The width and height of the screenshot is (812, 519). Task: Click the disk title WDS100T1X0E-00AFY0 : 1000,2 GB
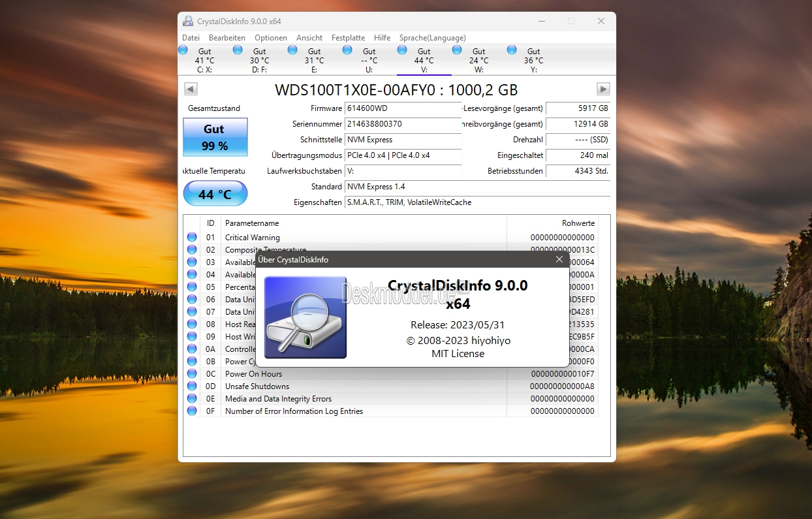point(397,89)
